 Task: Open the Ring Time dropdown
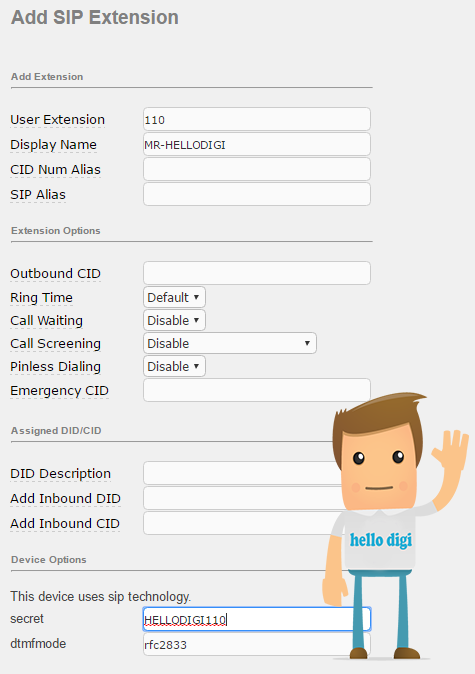pos(174,297)
